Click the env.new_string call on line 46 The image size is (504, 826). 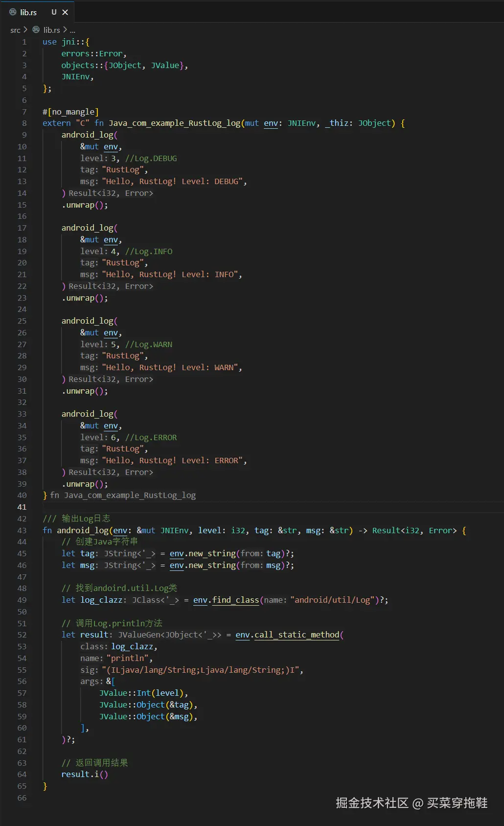tap(203, 566)
